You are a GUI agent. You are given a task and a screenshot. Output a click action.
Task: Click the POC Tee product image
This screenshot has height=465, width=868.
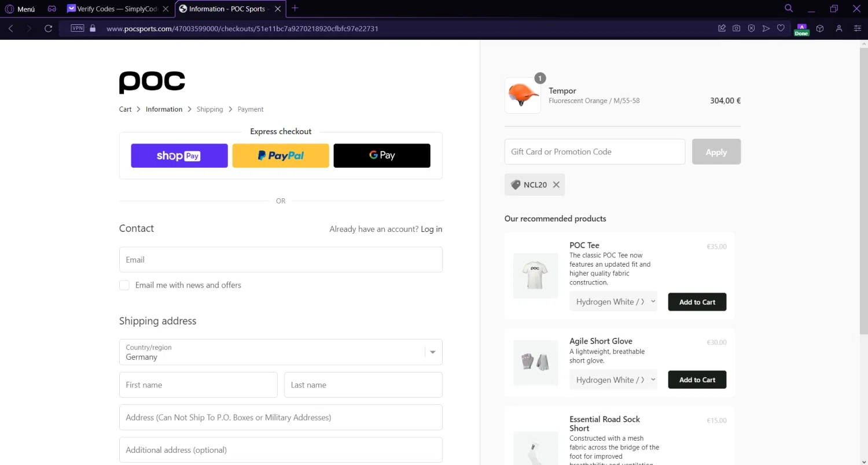point(536,275)
